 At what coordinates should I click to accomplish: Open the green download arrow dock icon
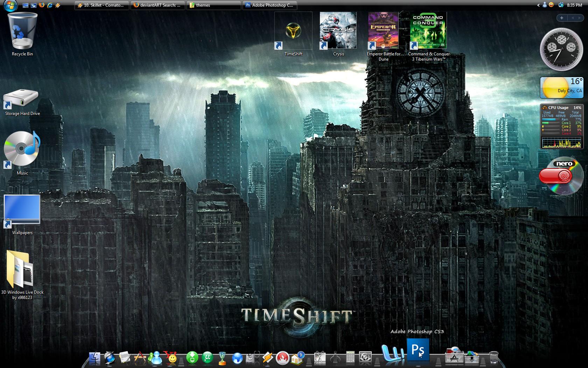(192, 358)
